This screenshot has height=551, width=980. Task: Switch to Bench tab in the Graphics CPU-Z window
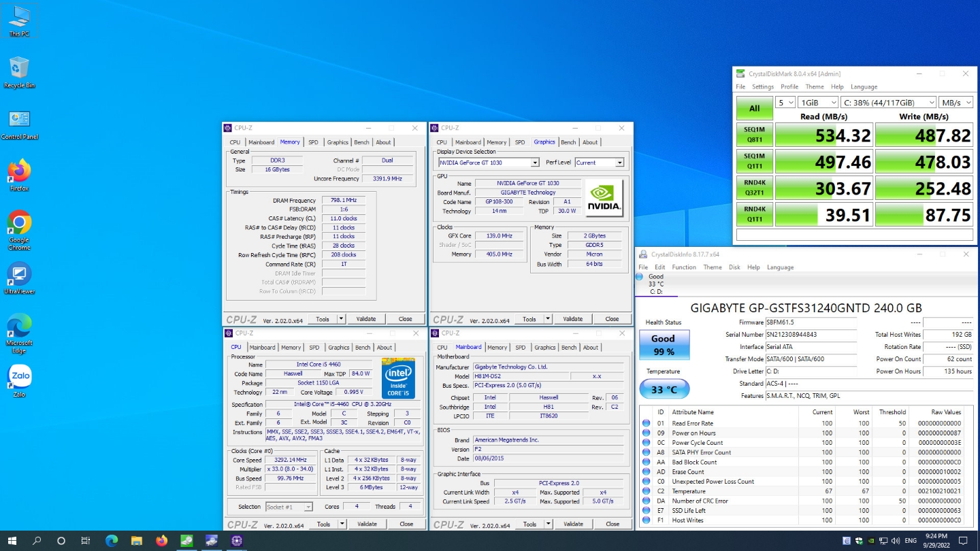568,142
